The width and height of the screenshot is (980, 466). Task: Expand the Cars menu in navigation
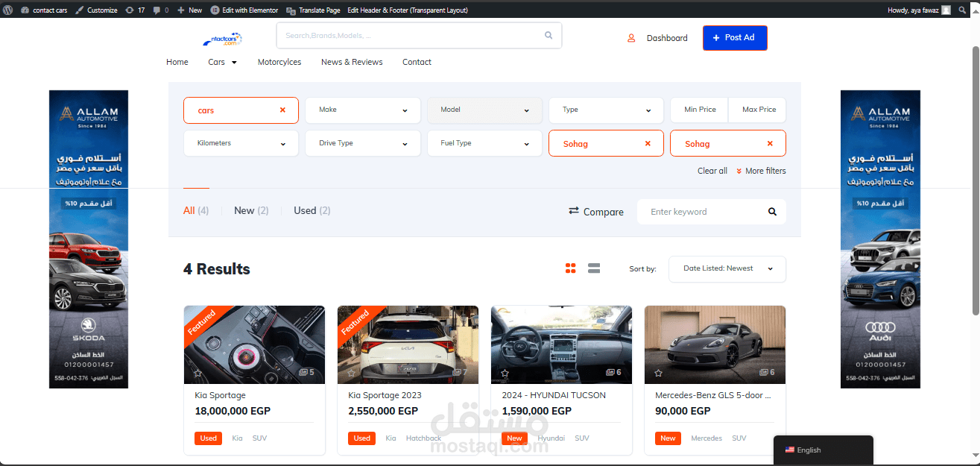pos(222,62)
